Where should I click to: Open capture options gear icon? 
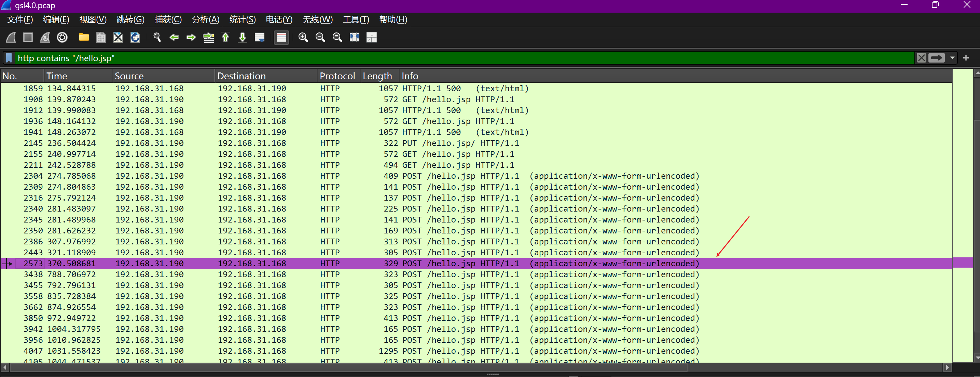click(62, 37)
